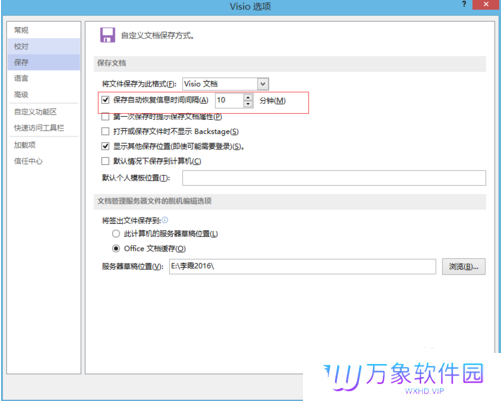Click the 分钟(M) label
Viewport: 503px width, 403px height.
click(x=272, y=101)
